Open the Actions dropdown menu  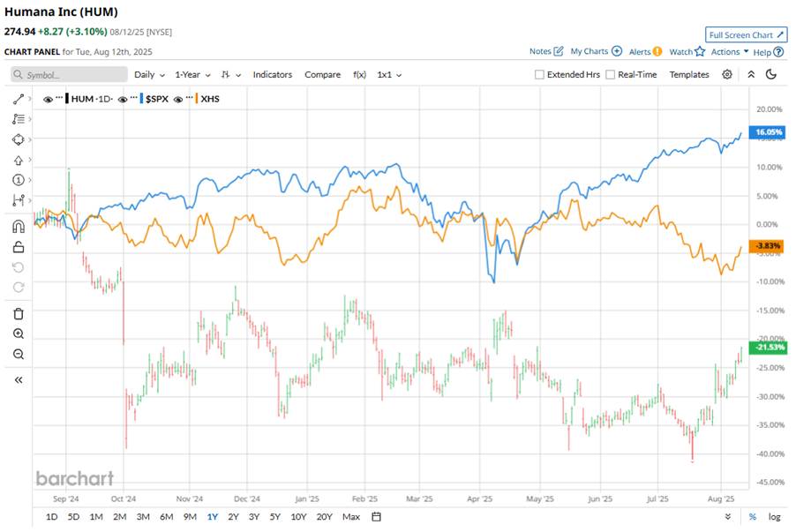pos(730,52)
